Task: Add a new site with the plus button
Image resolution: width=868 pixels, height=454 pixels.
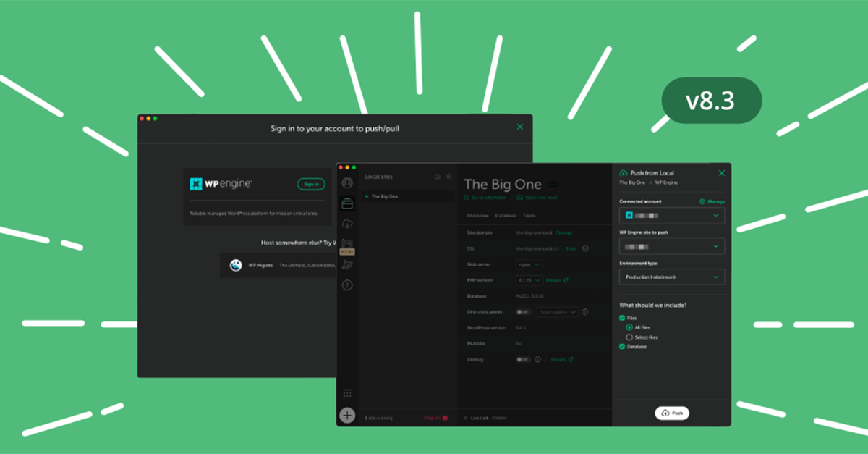Action: point(347,416)
